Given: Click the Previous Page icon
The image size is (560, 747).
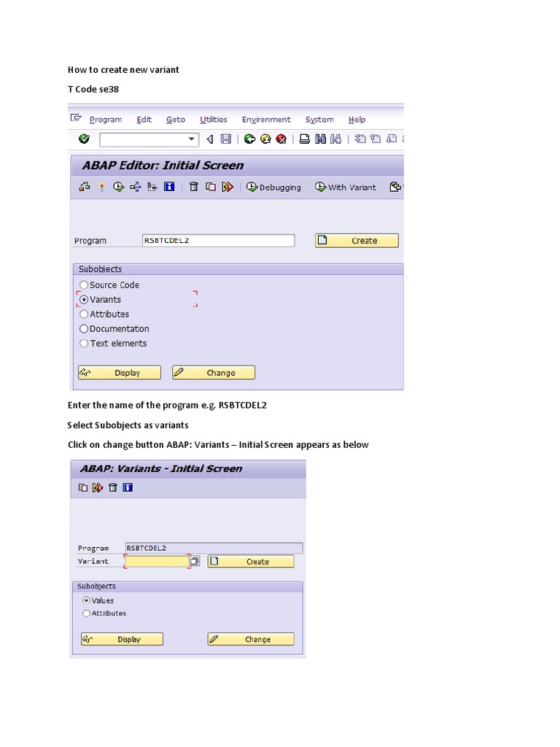Looking at the screenshot, I should 376,139.
